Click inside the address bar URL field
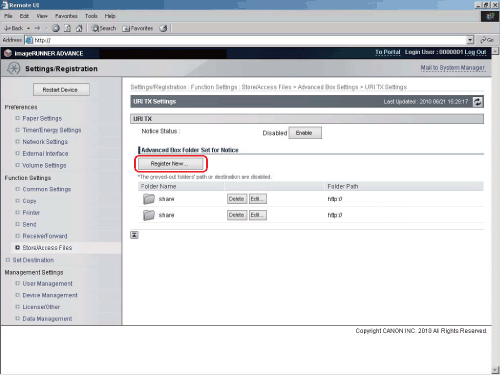Viewport: 500px width, 375px height. tap(247, 40)
